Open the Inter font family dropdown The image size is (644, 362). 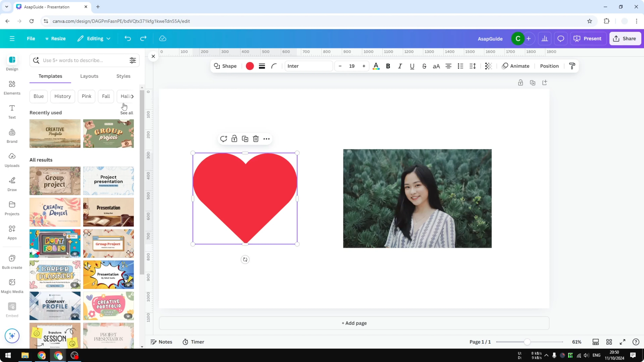(309, 66)
